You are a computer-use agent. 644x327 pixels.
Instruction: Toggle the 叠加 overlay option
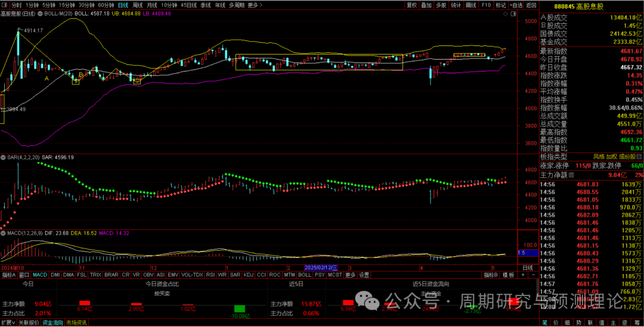(x=426, y=5)
